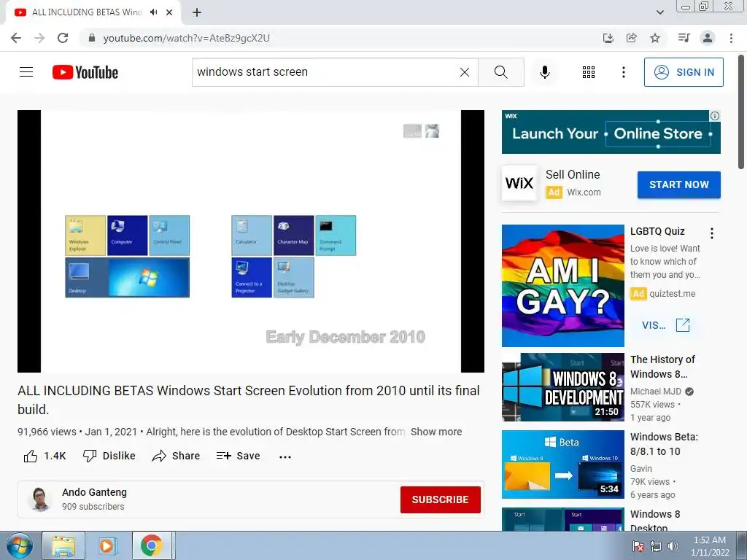Clear the search box text
Viewport: 747px width, 560px height.
(x=465, y=72)
